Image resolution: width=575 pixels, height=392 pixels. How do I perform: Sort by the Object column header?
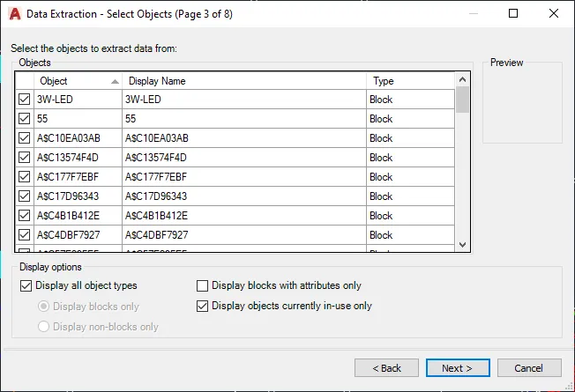point(78,81)
